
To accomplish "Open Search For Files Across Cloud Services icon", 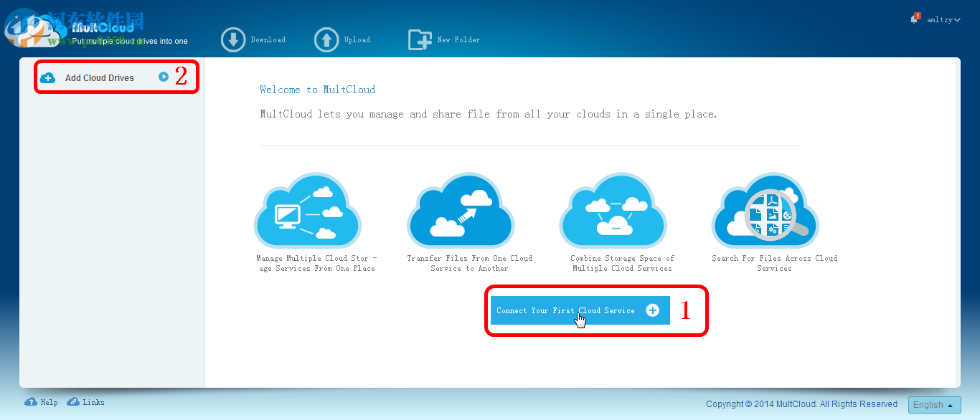I will coord(765,209).
